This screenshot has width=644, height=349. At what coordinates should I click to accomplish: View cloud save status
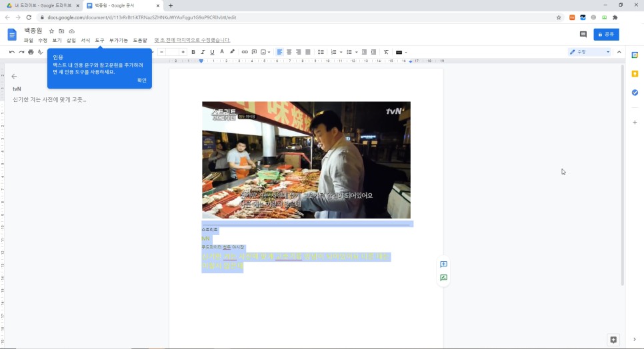(71, 31)
